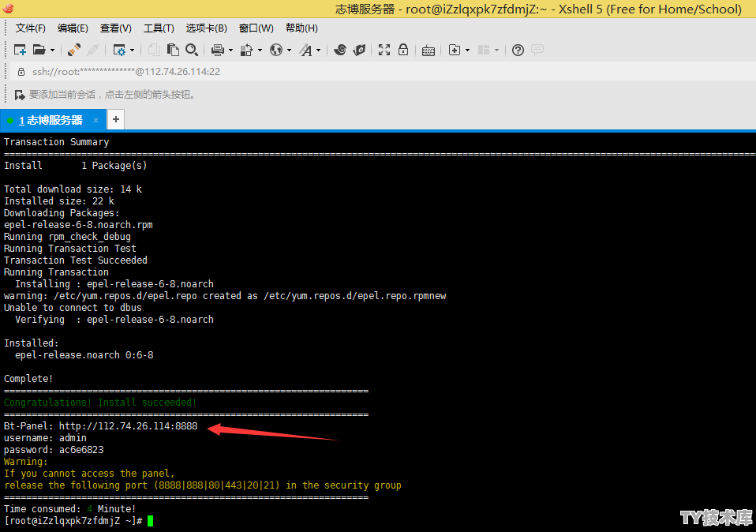Click the address bar padlock icon
The width and height of the screenshot is (756, 532).
21,71
